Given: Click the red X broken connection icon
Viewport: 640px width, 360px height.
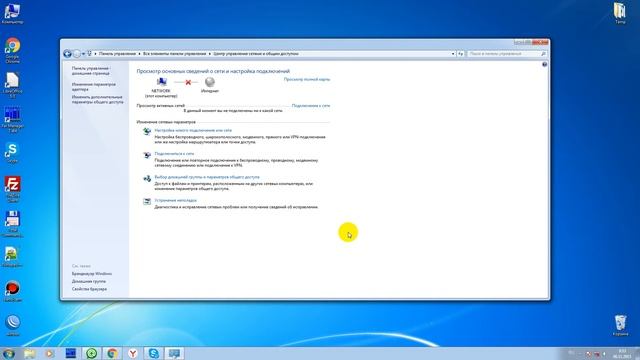Looking at the screenshot, I should click(x=188, y=82).
